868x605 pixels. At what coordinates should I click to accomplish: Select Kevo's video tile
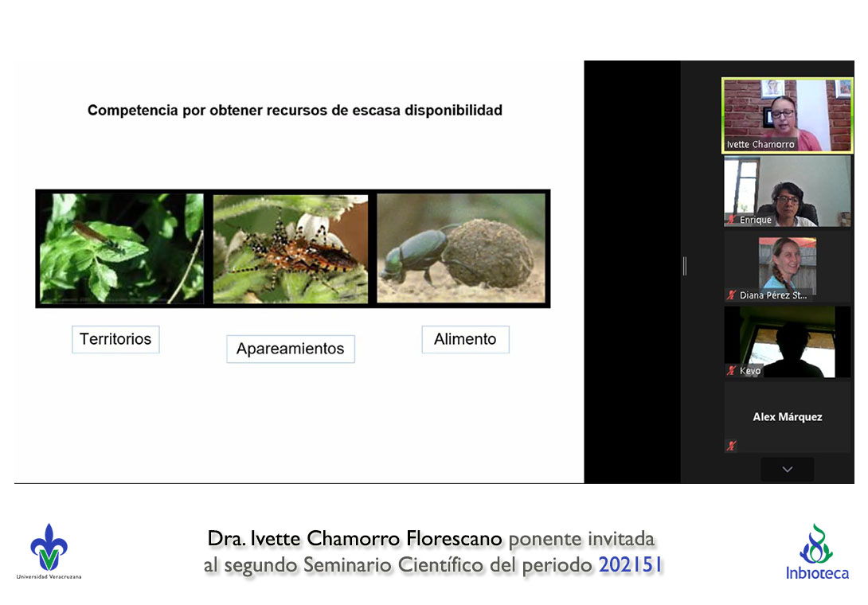787,341
